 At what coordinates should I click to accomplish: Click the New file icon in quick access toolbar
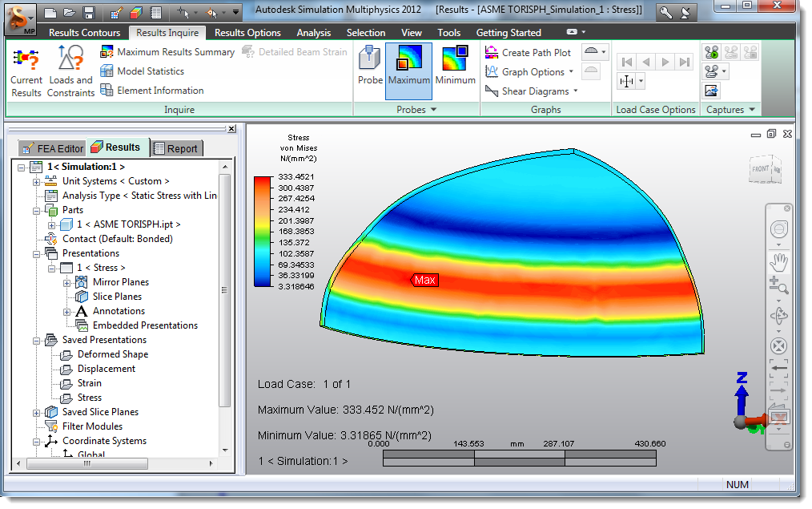(50, 13)
